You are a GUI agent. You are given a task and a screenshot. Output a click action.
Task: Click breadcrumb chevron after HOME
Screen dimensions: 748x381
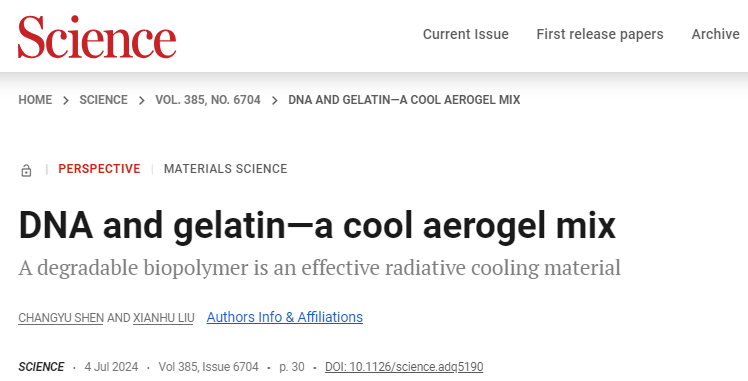[66, 101]
